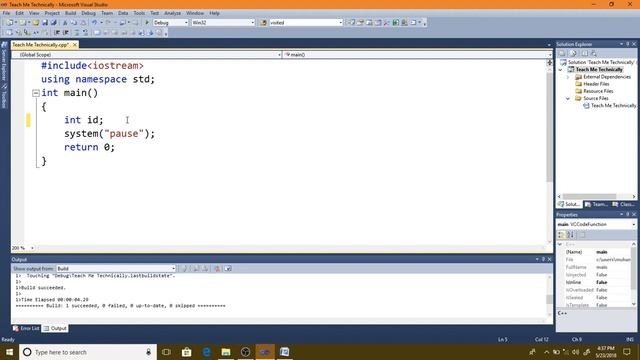Open the Analyze menu
The width and height of the screenshot is (640, 360).
172,13
